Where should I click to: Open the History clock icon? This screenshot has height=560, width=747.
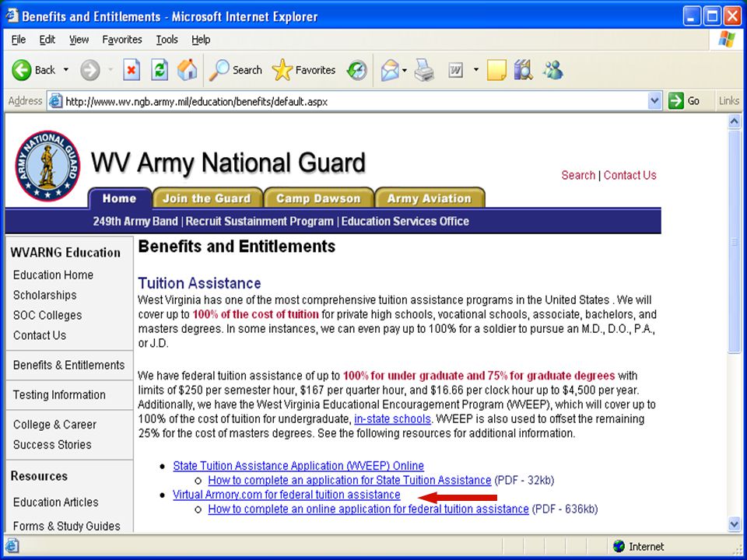357,71
